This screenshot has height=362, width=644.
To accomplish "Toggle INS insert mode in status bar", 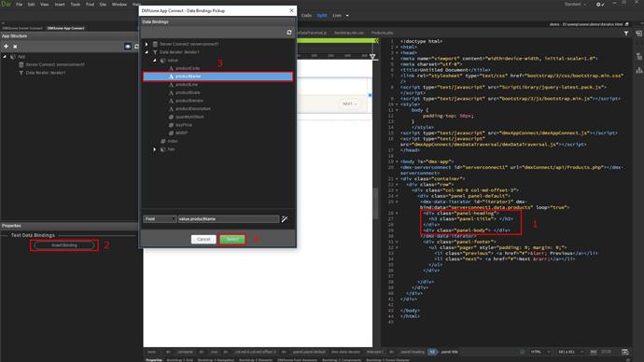I will pos(593,352).
